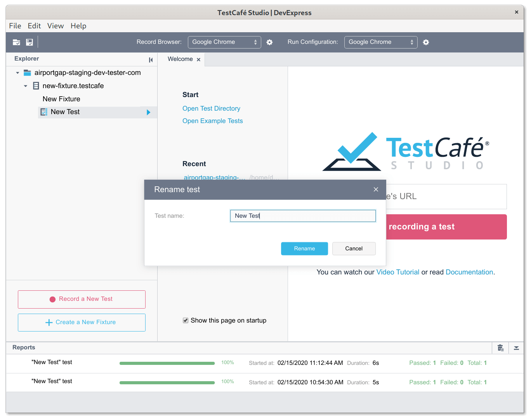Viewport: 531px width, 420px height.
Task: Collapse the Explorer panel
Action: [151, 60]
